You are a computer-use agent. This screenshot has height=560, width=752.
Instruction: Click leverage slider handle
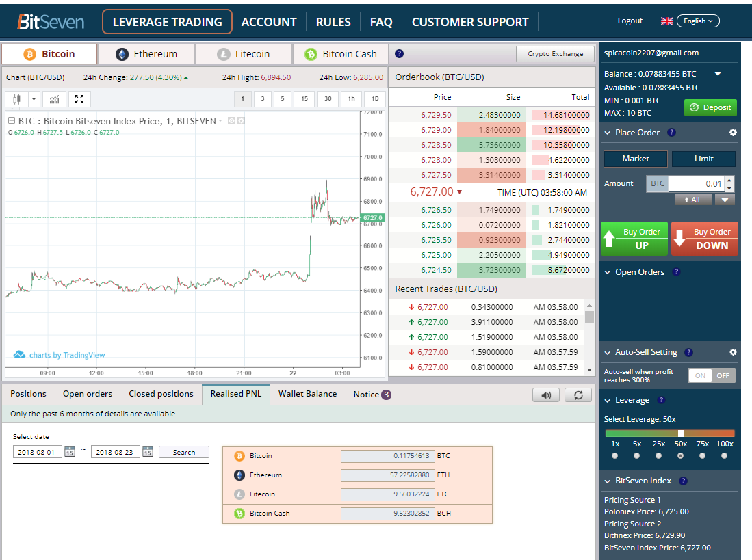coord(681,433)
